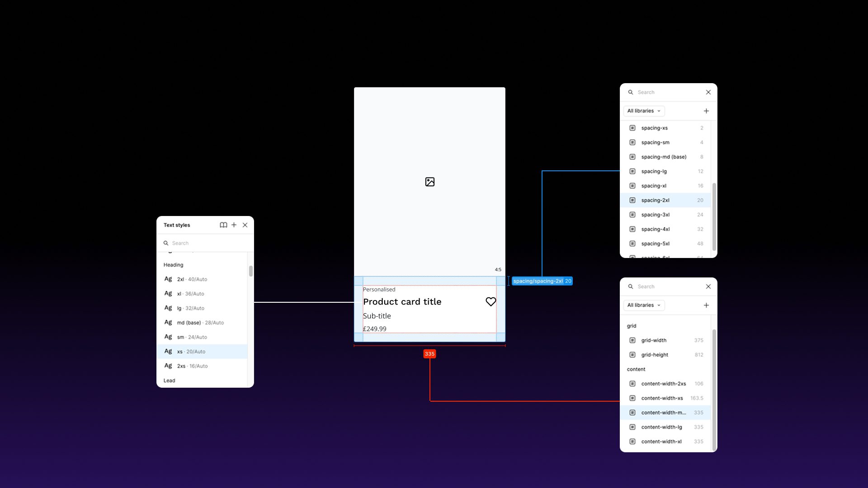
Task: Select the spacing-lg variable
Action: (665, 171)
